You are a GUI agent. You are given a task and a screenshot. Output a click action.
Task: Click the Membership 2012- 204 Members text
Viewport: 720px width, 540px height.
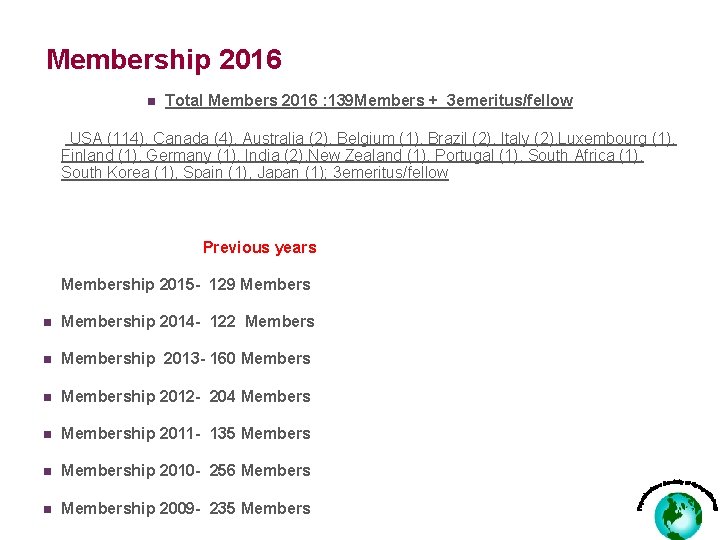[186, 396]
